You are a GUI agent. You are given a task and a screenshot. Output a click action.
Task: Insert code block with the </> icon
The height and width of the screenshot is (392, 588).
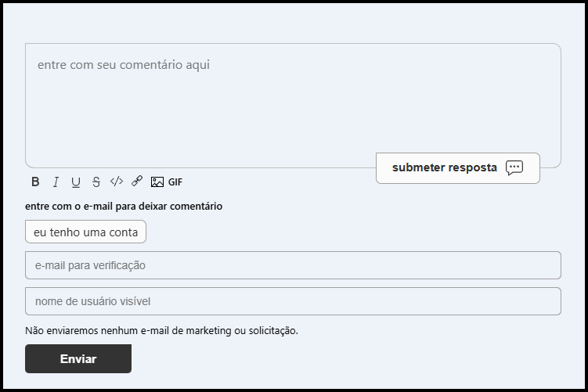(116, 182)
